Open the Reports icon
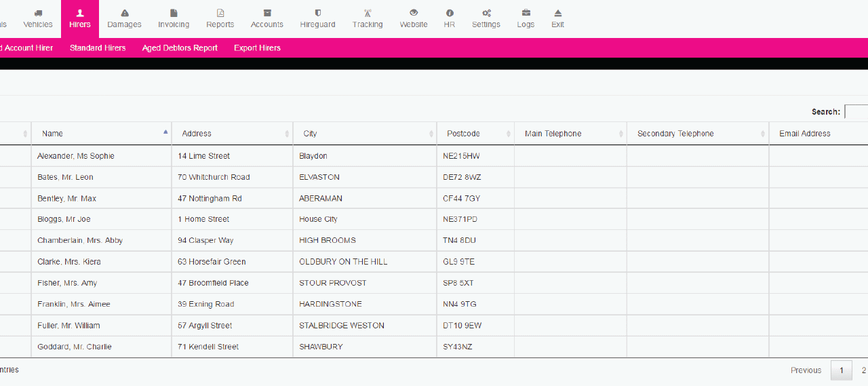868x386 pixels. [220, 13]
